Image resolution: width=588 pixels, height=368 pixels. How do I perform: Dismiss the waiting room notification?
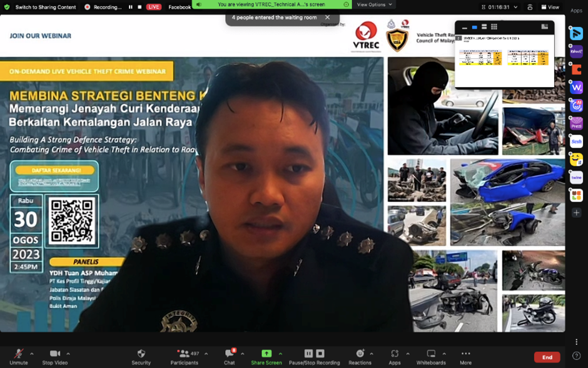point(327,18)
